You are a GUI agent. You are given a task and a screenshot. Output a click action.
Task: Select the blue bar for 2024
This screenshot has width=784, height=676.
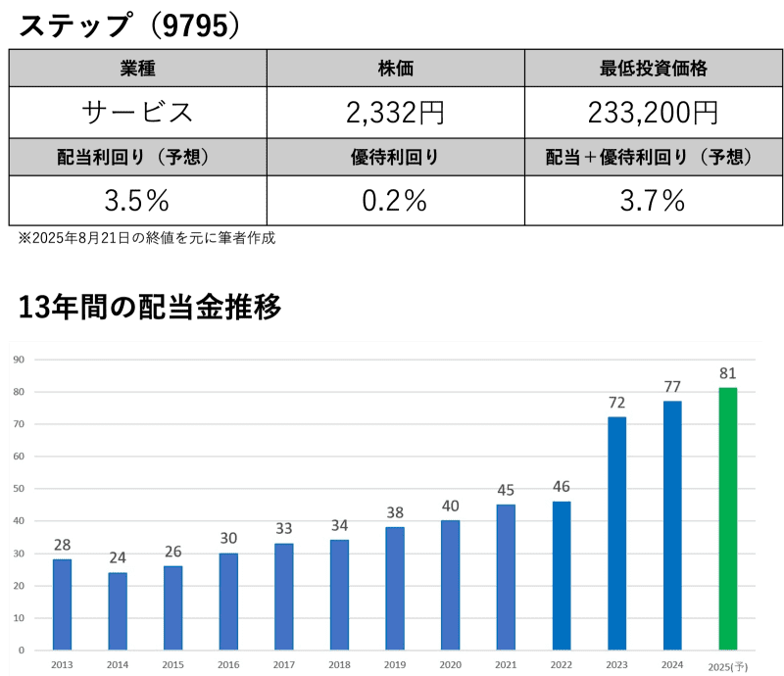[671, 525]
